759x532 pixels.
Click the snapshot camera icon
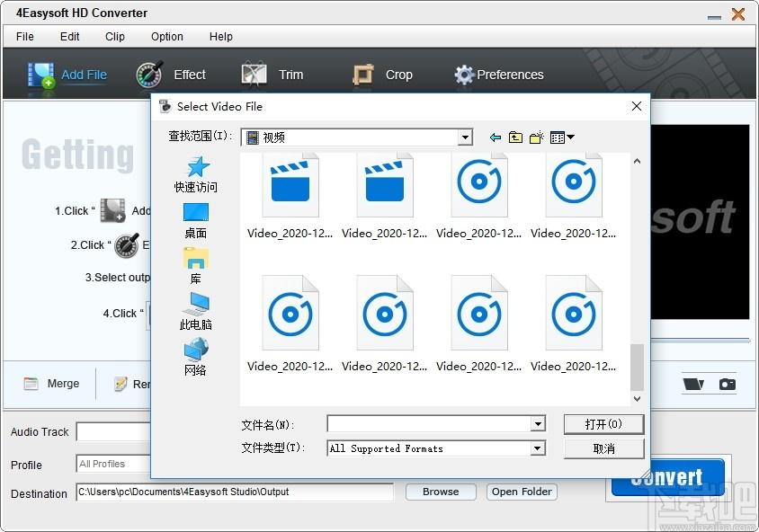click(727, 384)
